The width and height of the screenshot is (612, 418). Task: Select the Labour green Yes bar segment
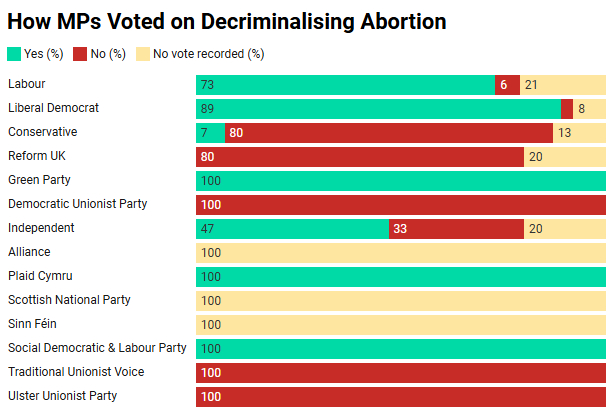[x=345, y=85]
